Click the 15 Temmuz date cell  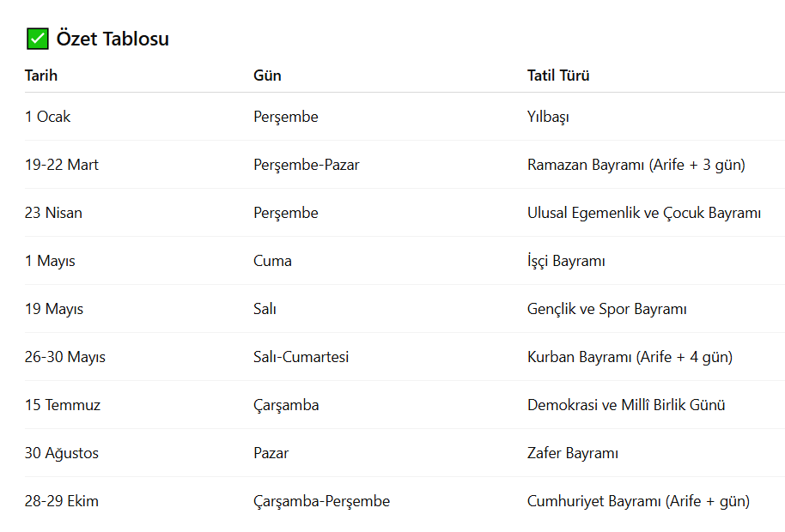click(63, 405)
